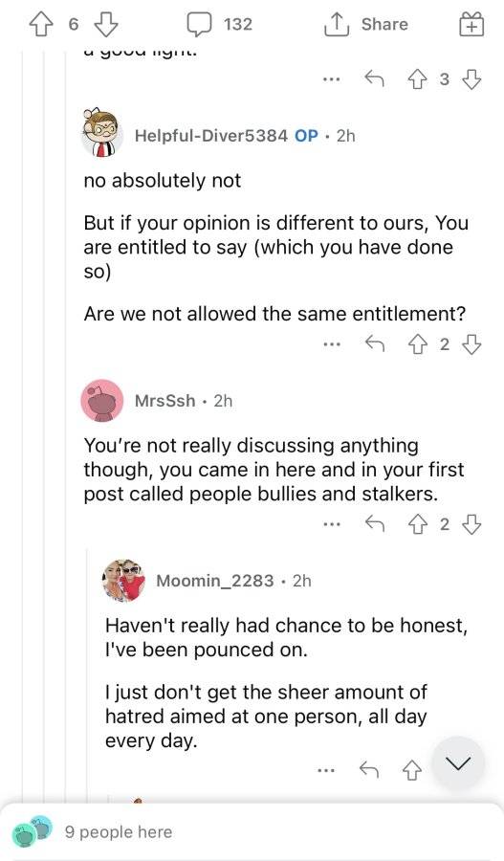Jump to next comment with chevron button

[x=458, y=763]
